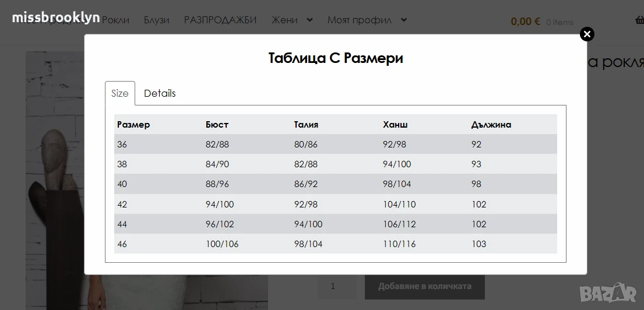
Task: Select size 40 cell
Action: [x=122, y=184]
